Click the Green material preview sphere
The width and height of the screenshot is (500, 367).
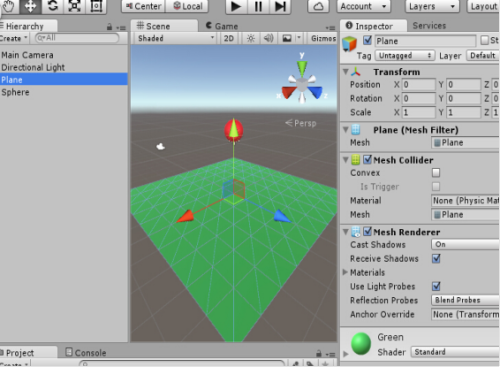[x=361, y=343]
